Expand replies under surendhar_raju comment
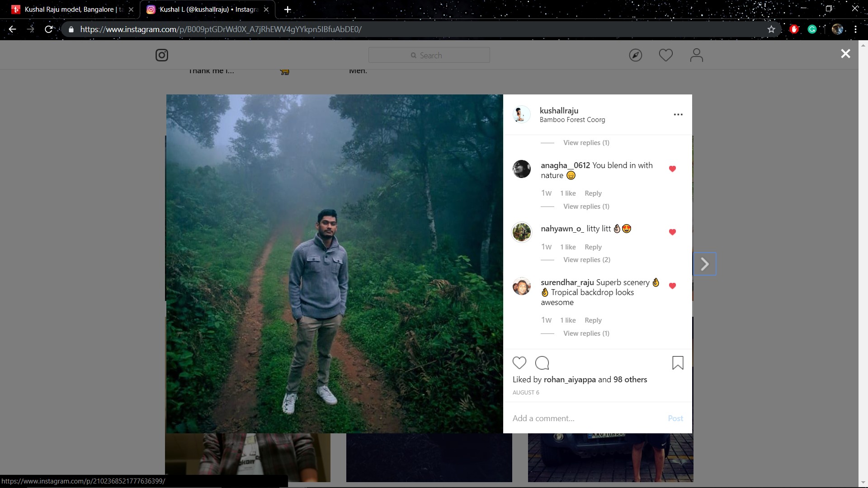The height and width of the screenshot is (488, 868). tap(586, 333)
